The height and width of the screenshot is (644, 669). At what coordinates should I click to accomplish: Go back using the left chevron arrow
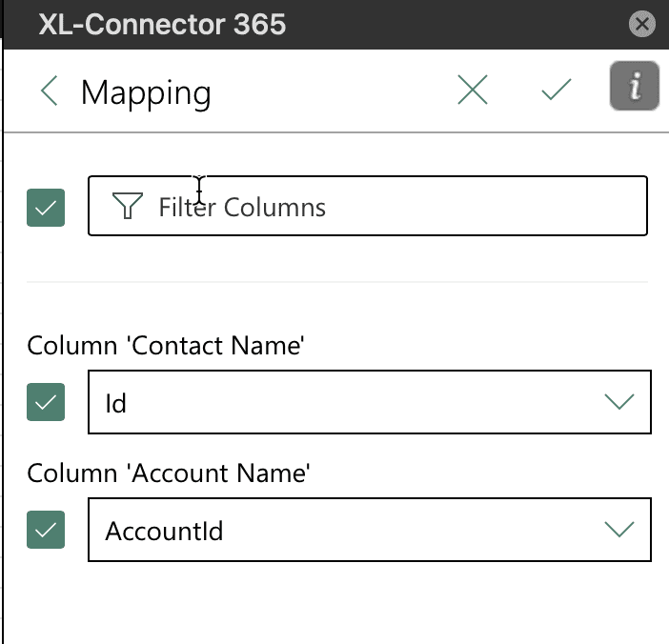(49, 91)
